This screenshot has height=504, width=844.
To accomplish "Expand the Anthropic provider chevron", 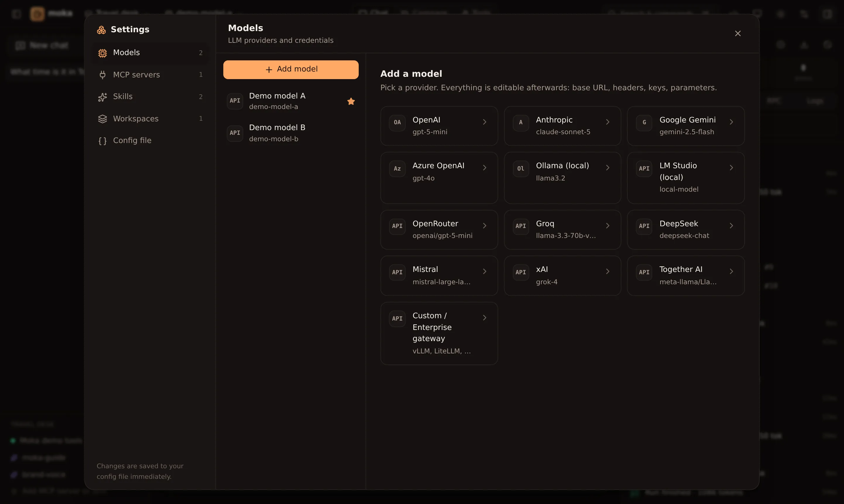I will 608,122.
